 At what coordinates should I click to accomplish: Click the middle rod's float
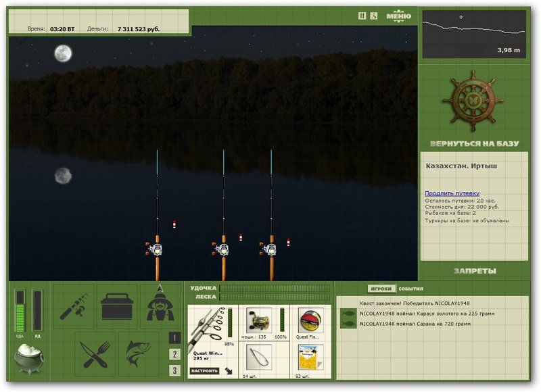(x=241, y=237)
